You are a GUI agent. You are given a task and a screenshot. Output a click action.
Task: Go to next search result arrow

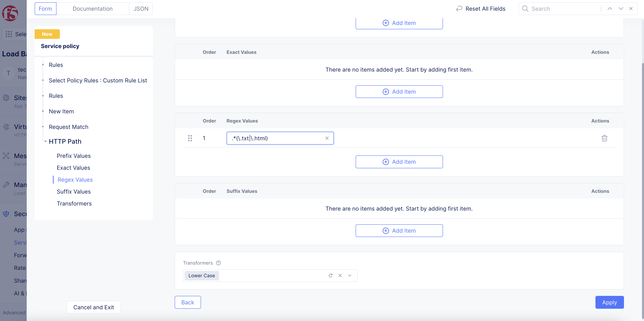(x=621, y=9)
